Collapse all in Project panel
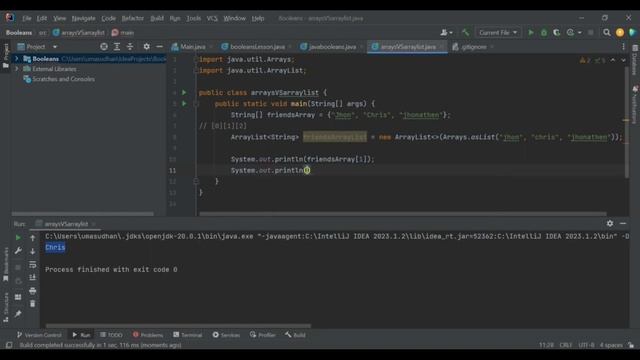The width and height of the screenshot is (640, 360). click(x=130, y=47)
